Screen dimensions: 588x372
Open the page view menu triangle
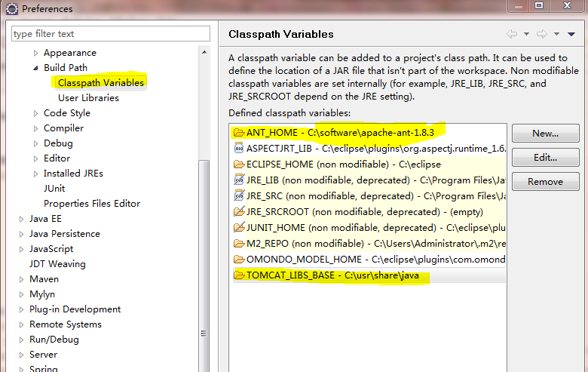click(571, 34)
